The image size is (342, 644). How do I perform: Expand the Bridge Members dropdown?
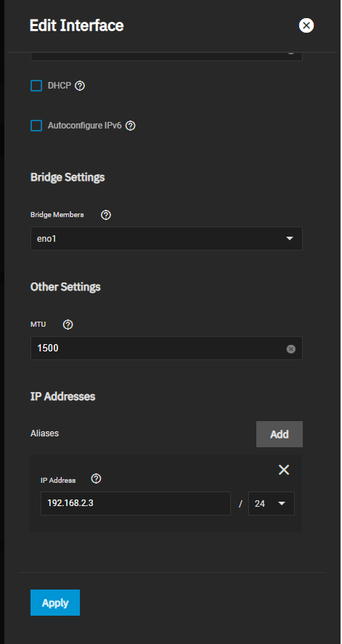click(290, 238)
